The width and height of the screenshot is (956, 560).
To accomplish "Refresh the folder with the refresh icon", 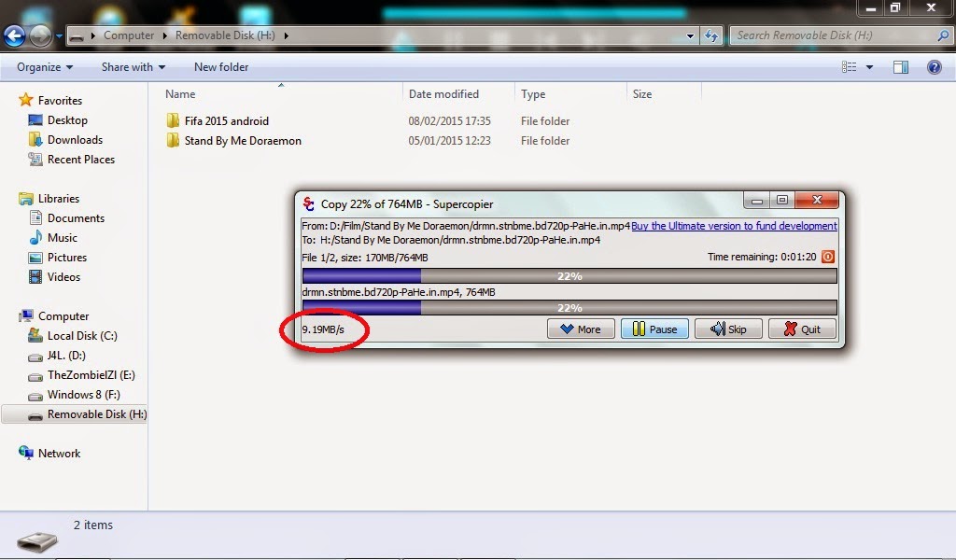I will tap(711, 35).
